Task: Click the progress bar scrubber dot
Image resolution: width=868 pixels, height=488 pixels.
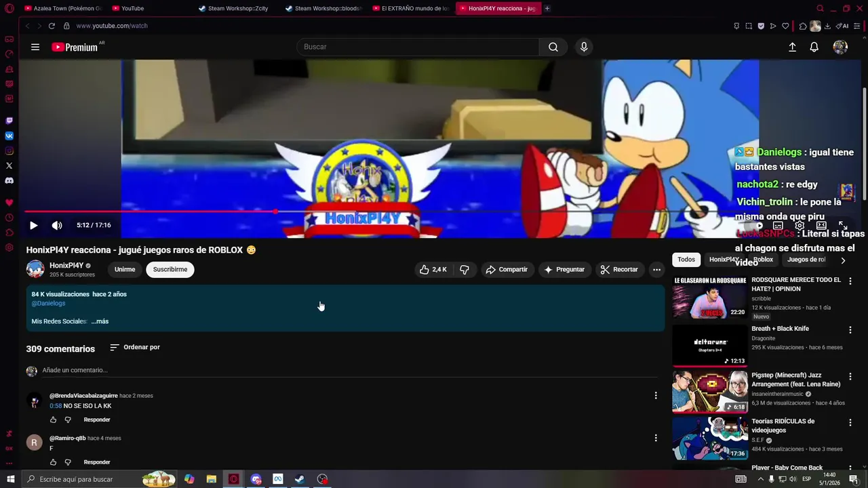Action: coord(275,211)
